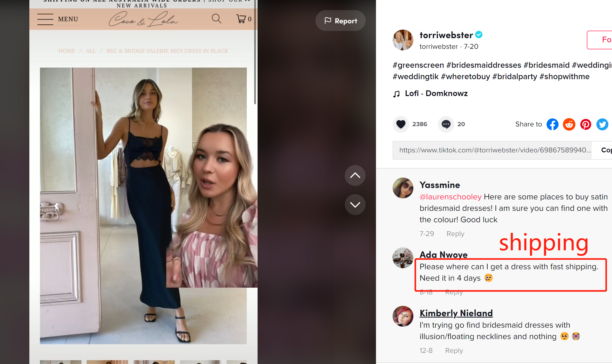Viewport: 612px width, 364px height.
Task: Share the video to Twitter
Action: pos(602,124)
